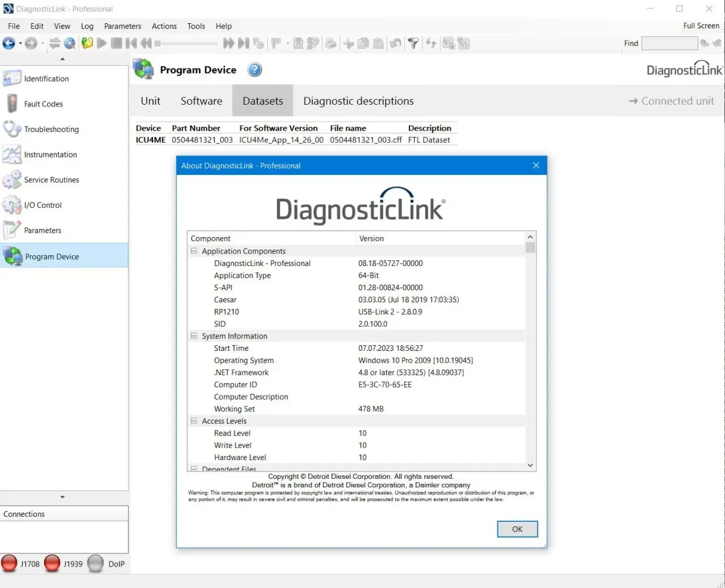The image size is (725, 588).
Task: Click the J1939 red status indicator
Action: [52, 564]
